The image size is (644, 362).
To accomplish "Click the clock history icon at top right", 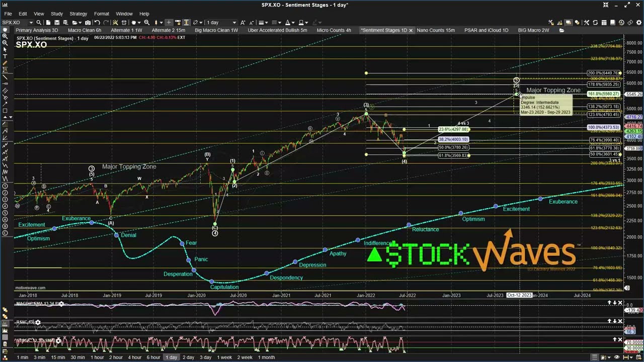I will pyautogui.click(x=621, y=23).
